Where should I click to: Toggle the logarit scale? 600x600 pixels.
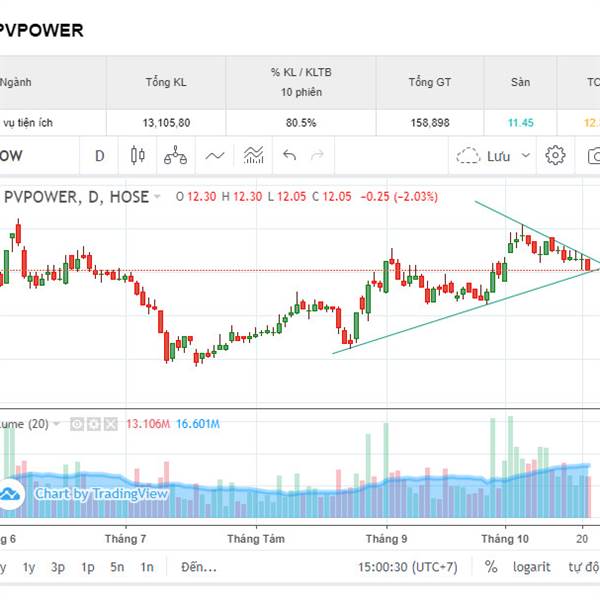click(532, 567)
